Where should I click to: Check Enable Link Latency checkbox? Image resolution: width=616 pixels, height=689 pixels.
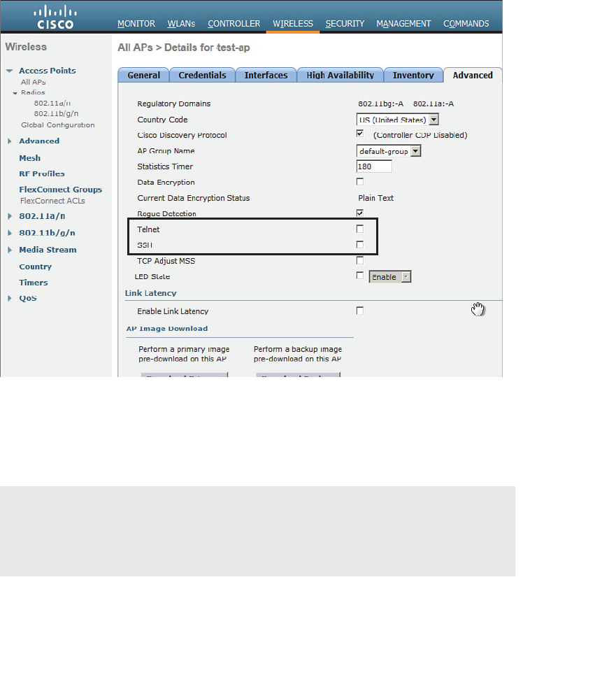(x=360, y=311)
